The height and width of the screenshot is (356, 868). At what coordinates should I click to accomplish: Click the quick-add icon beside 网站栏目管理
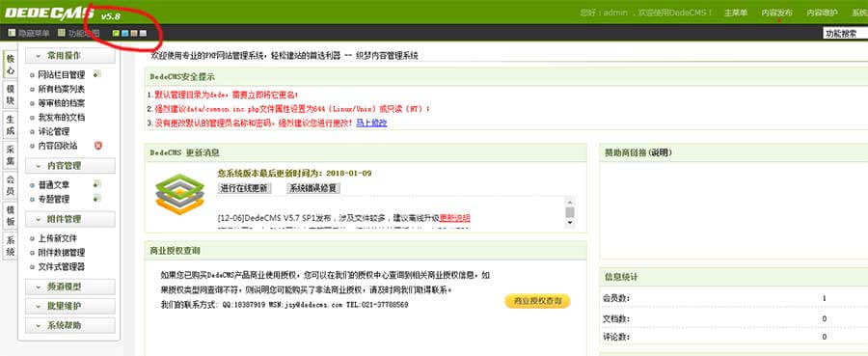pos(97,73)
